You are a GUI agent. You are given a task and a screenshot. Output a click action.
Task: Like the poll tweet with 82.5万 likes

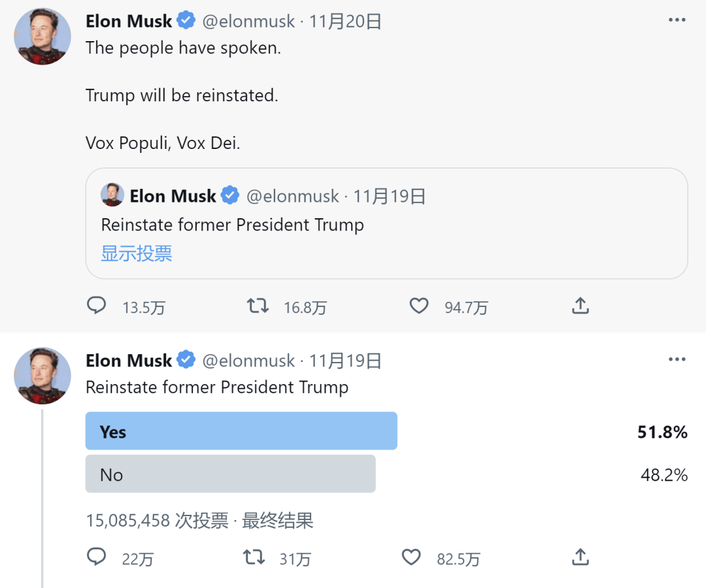coord(411,557)
